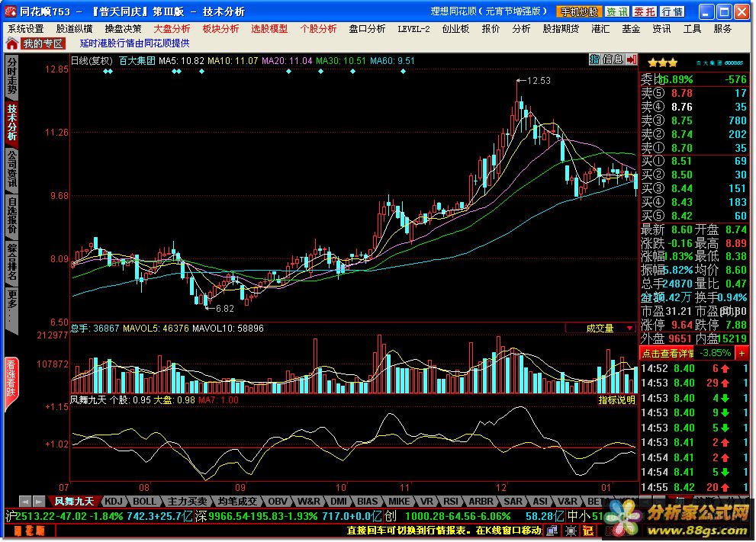Click the 6.82 low-price marker
Image resolution: width=756 pixels, height=542 pixels.
tap(220, 308)
